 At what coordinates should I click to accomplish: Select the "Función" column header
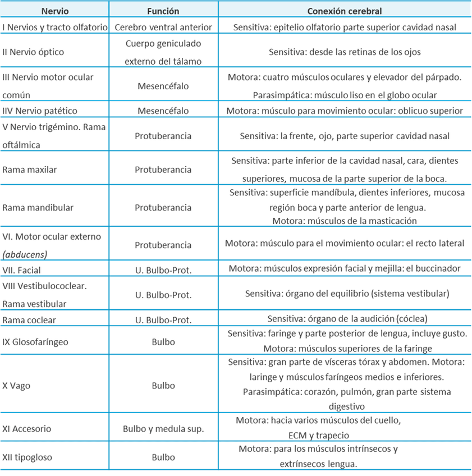pyautogui.click(x=163, y=11)
